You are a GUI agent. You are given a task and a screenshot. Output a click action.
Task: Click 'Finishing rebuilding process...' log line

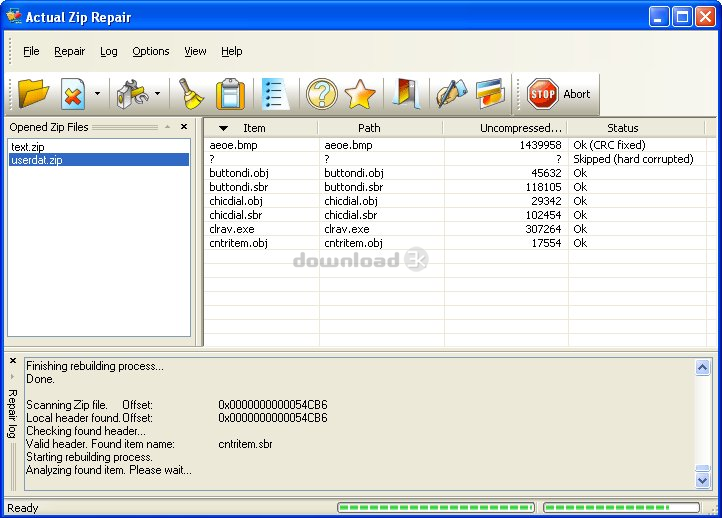point(95,366)
